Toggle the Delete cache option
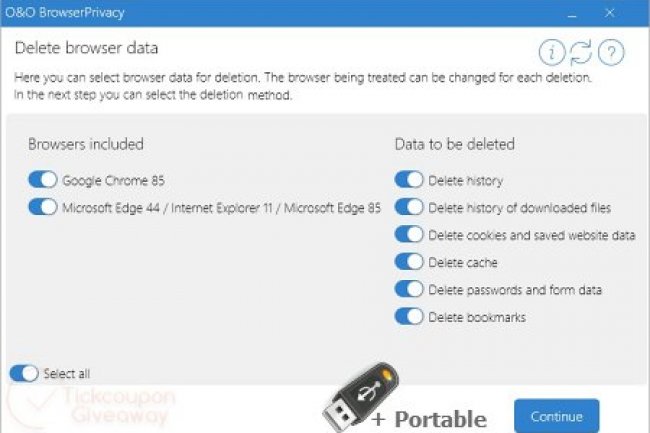The width and height of the screenshot is (650, 433). tap(409, 262)
